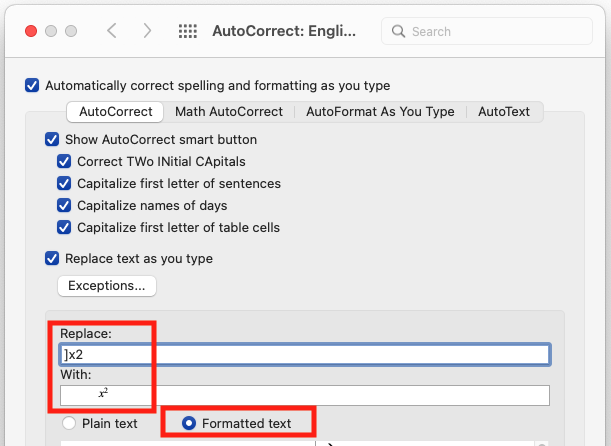Go forward with the right chevron
Viewport: 611px width, 446px height.
(x=147, y=31)
